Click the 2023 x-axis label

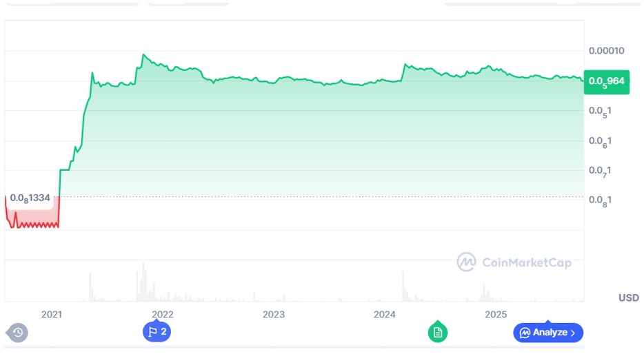coord(274,315)
